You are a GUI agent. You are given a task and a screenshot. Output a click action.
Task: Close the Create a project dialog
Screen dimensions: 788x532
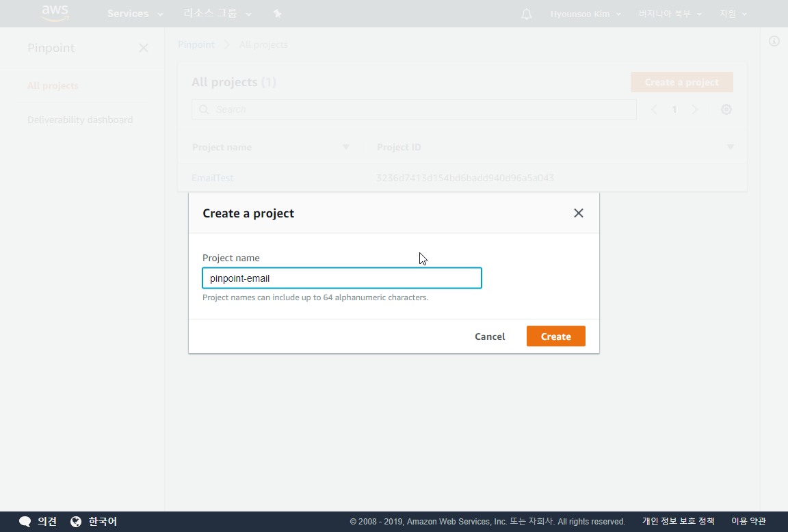tap(579, 213)
